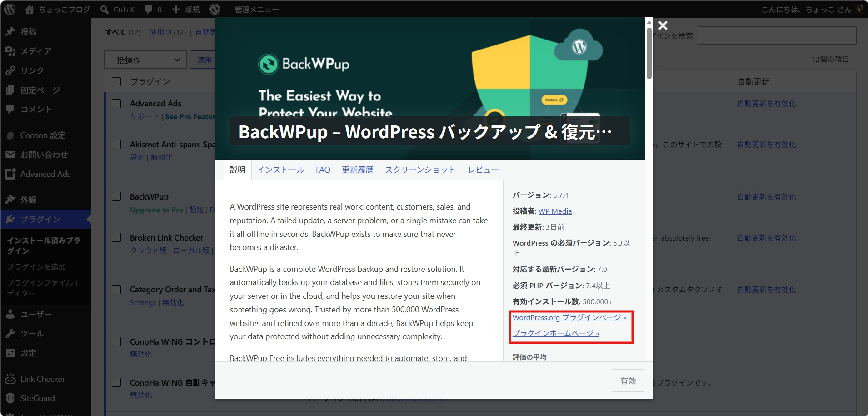
Task: Filter plugins by すべて (12)
Action: [x=123, y=32]
